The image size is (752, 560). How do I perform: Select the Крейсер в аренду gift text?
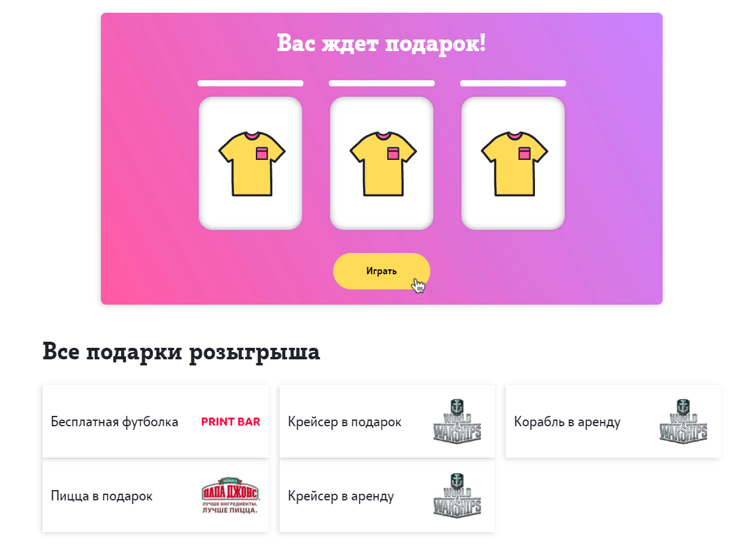point(341,496)
